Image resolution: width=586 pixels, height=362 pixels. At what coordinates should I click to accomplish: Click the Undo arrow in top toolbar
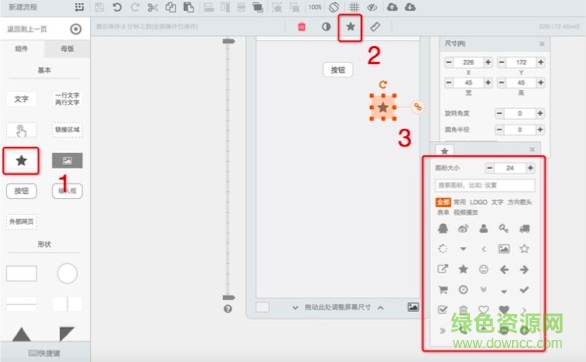(117, 7)
